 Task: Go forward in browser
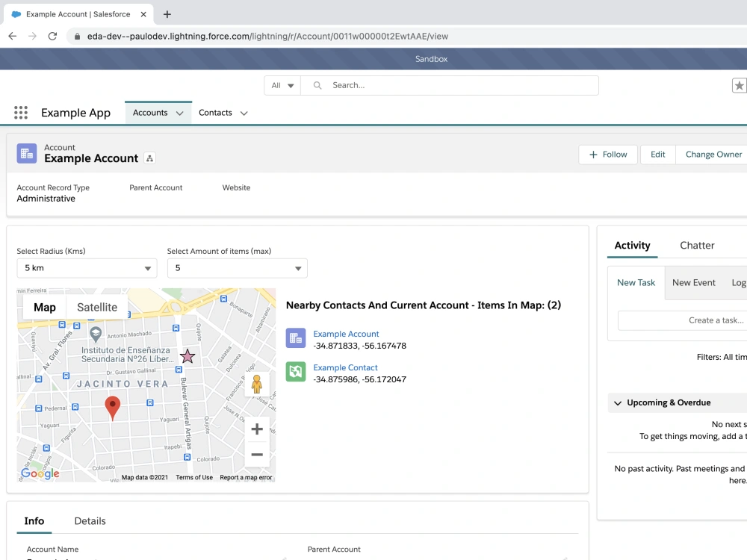tap(32, 36)
